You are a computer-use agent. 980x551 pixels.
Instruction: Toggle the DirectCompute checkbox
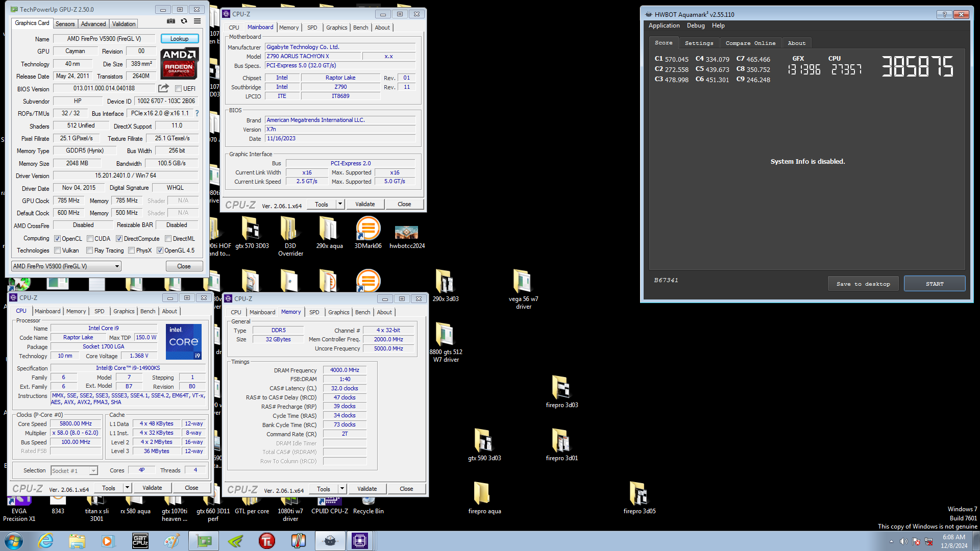point(119,239)
